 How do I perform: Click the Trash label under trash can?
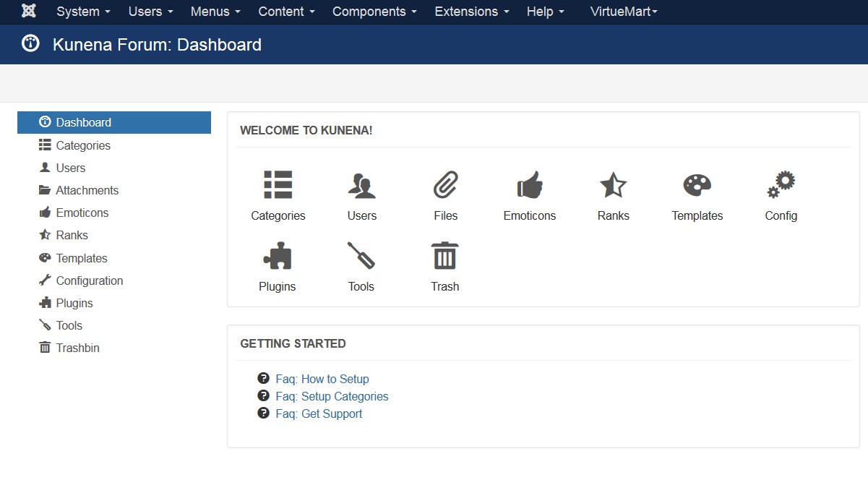[445, 286]
